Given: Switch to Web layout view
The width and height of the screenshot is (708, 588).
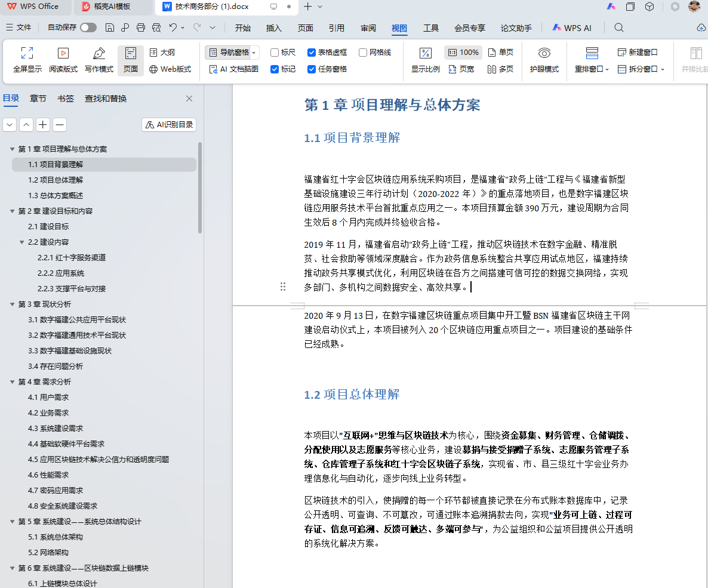Looking at the screenshot, I should [x=170, y=69].
